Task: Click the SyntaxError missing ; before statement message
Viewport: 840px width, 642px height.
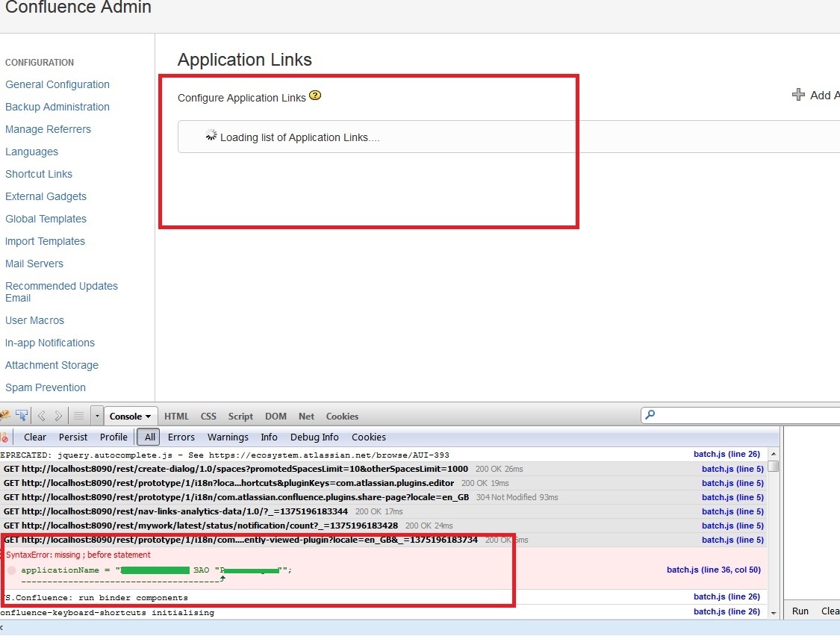Action: click(x=78, y=555)
